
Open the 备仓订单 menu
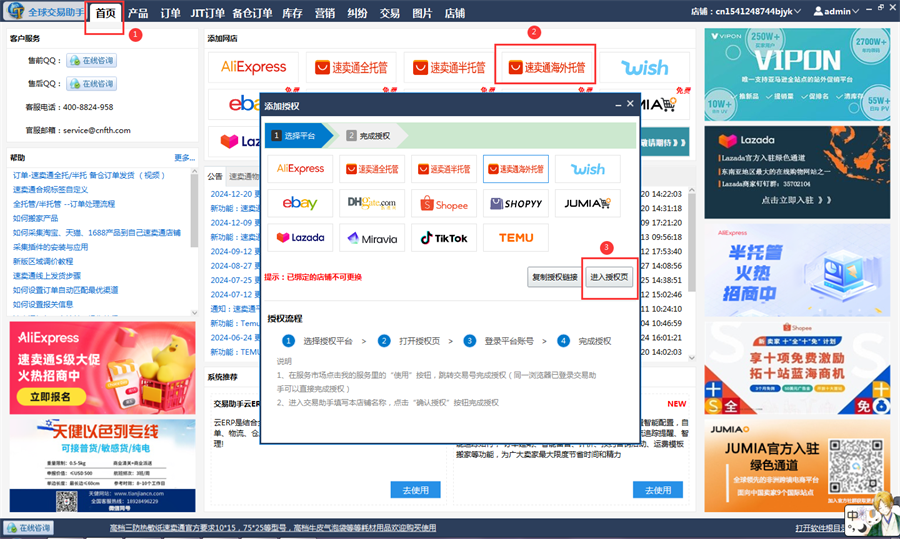(253, 13)
